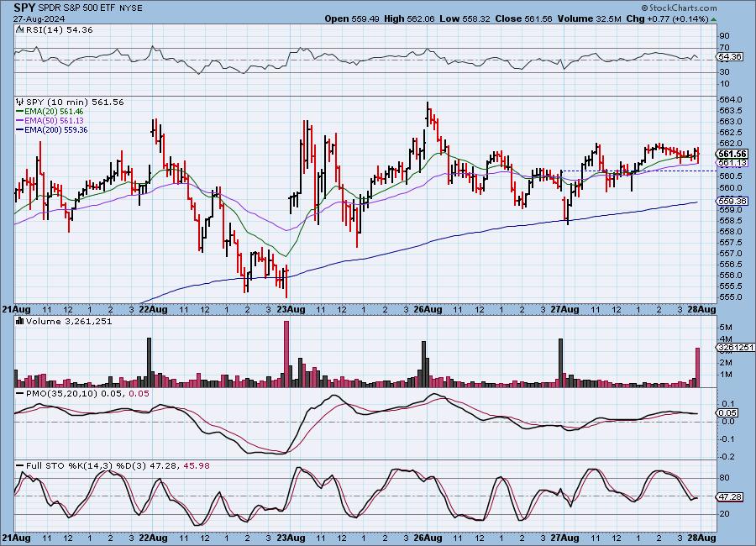
Task: Click the PMO(35,20,10) 0.05, 0.05 label
Action: (x=87, y=394)
